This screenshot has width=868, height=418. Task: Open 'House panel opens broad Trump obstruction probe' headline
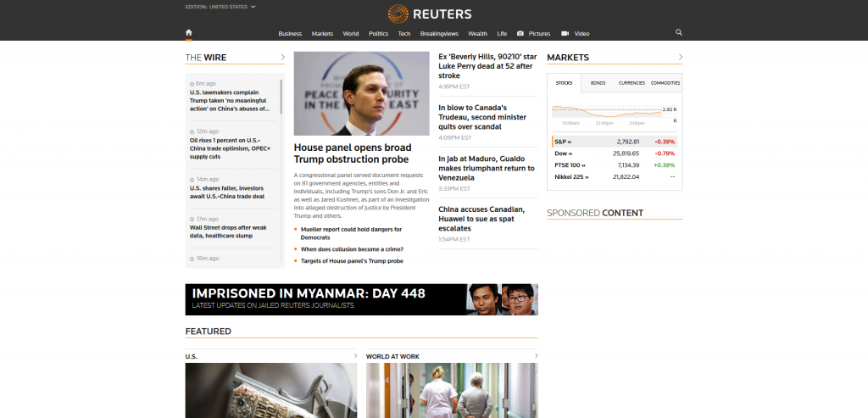[353, 153]
